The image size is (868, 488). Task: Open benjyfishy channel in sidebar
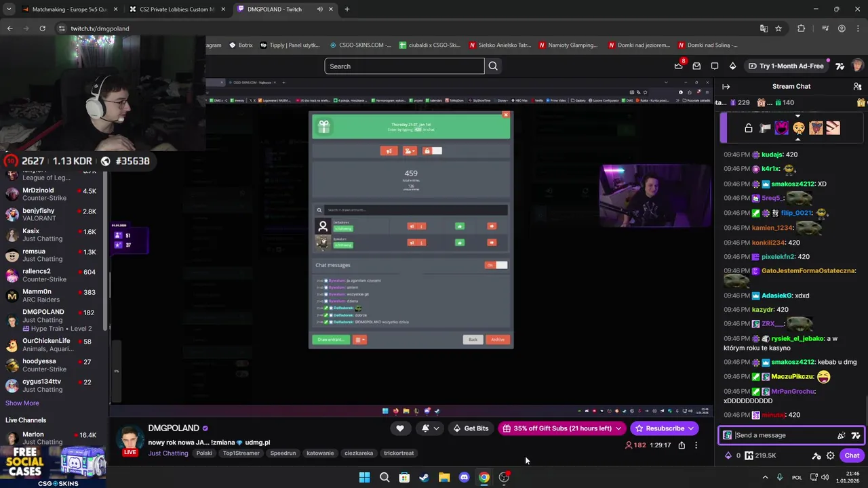point(54,215)
